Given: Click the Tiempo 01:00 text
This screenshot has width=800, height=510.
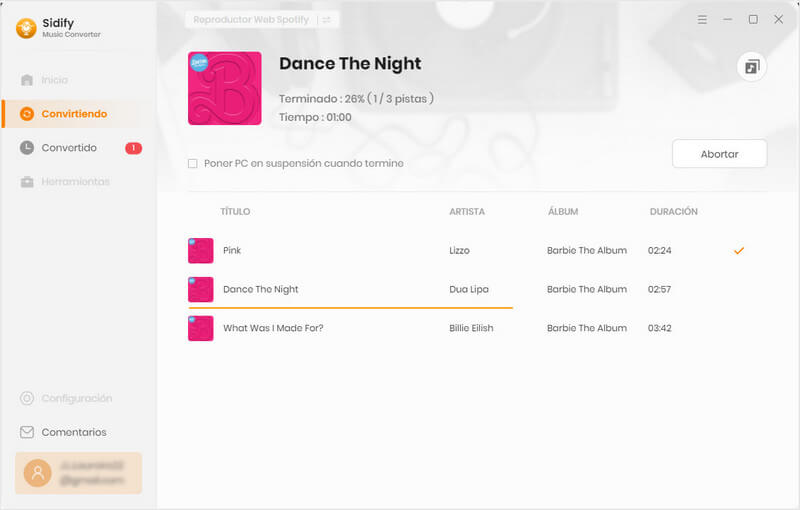Looking at the screenshot, I should click(x=315, y=117).
